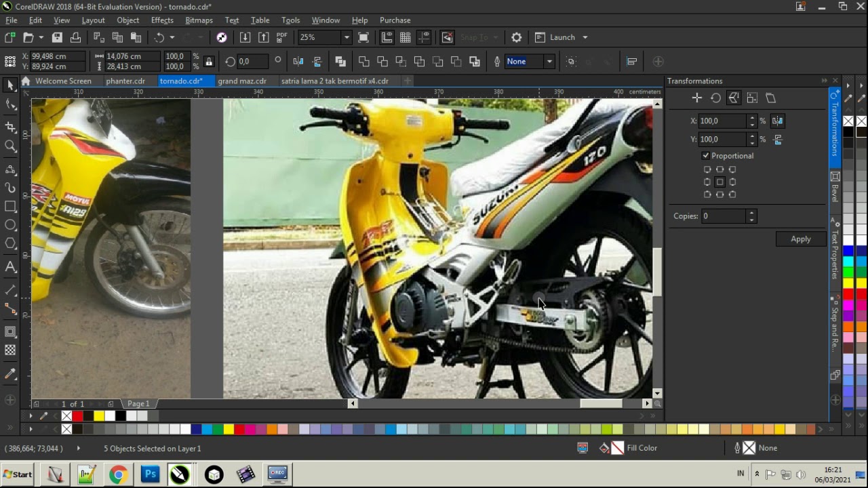This screenshot has height=488, width=868.
Task: Open Photoshop from the taskbar
Action: point(150,474)
